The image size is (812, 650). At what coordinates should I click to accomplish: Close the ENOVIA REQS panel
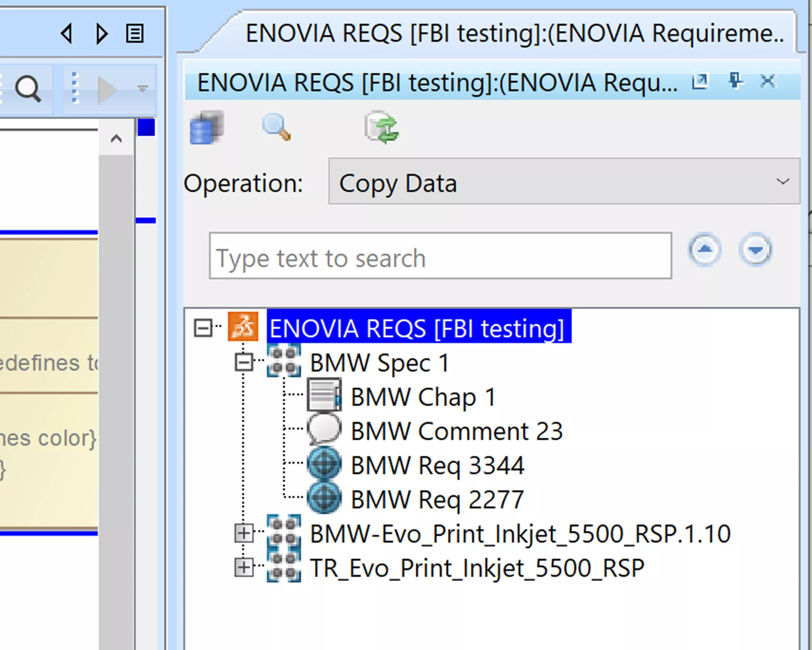[768, 81]
